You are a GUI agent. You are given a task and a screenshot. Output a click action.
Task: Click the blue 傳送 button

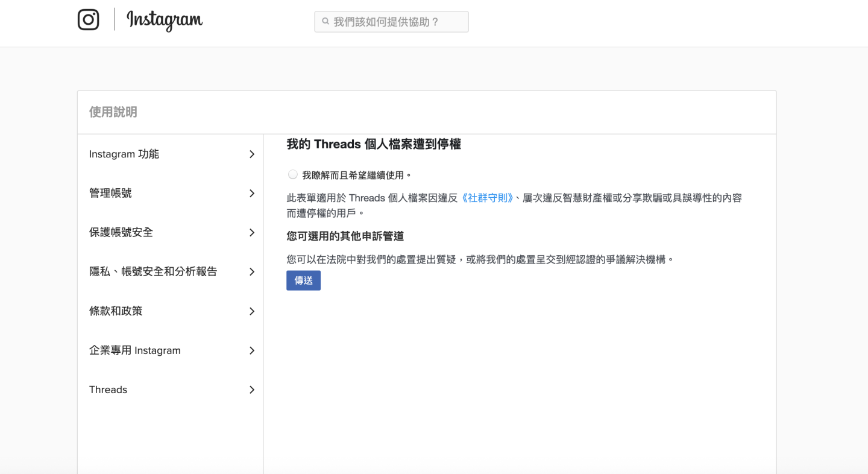point(303,280)
